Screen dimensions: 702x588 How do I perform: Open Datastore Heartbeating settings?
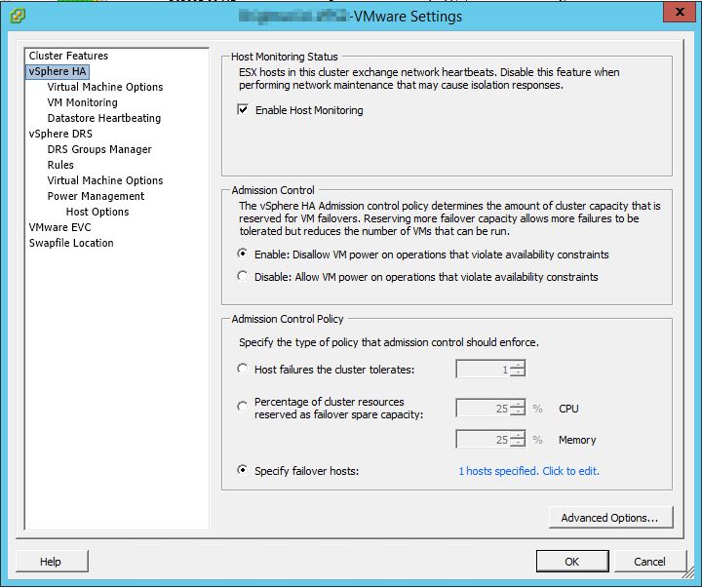point(104,118)
